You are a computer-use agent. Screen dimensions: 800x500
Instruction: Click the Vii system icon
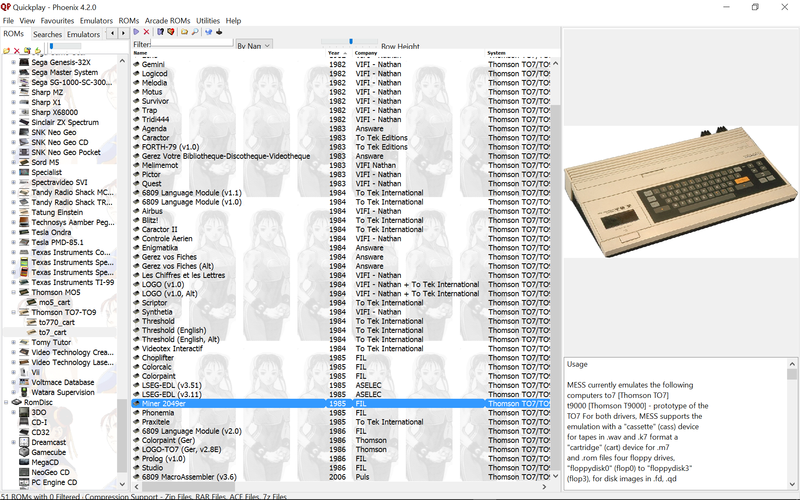[x=23, y=372]
